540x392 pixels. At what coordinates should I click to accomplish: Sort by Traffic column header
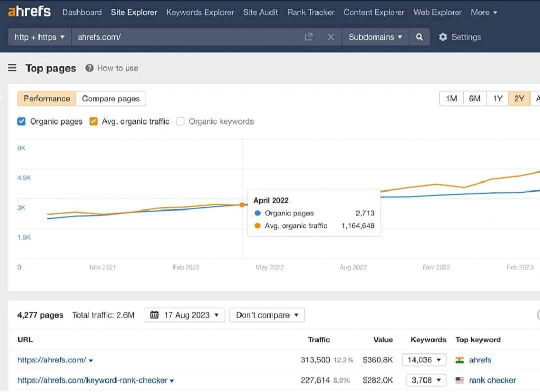click(x=319, y=340)
